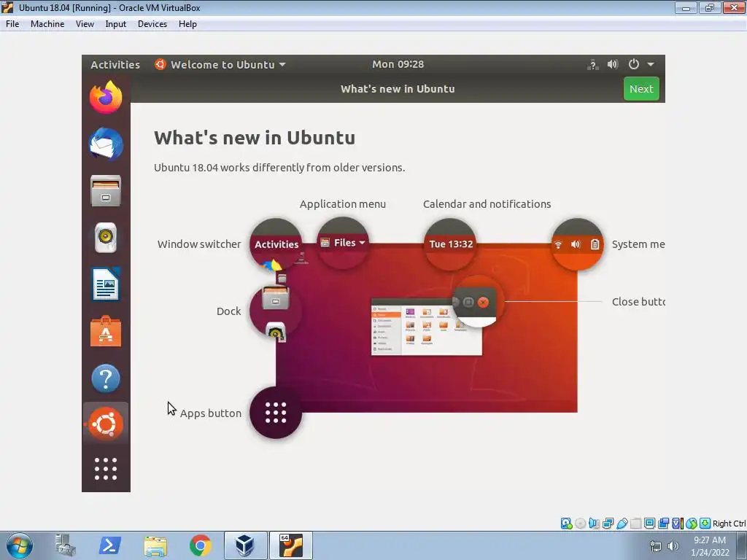Image resolution: width=747 pixels, height=560 pixels.
Task: Click the hard disk activity status icon
Action: (x=566, y=524)
